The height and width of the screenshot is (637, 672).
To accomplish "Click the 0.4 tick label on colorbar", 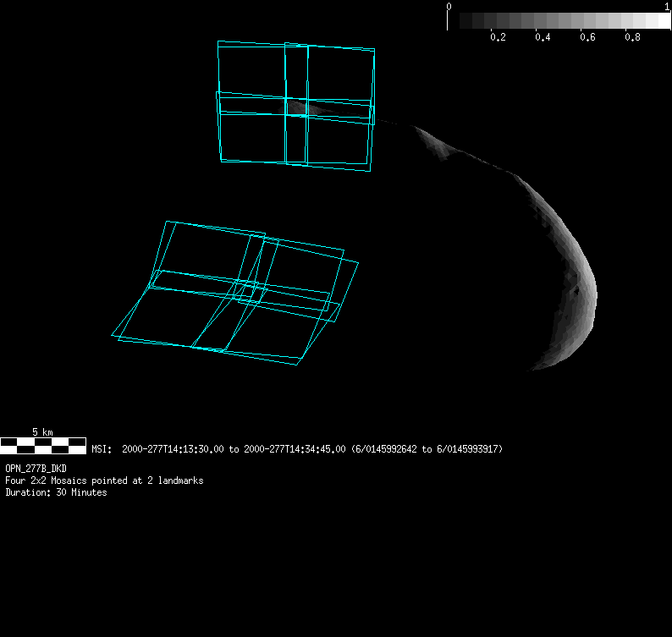I will point(543,38).
